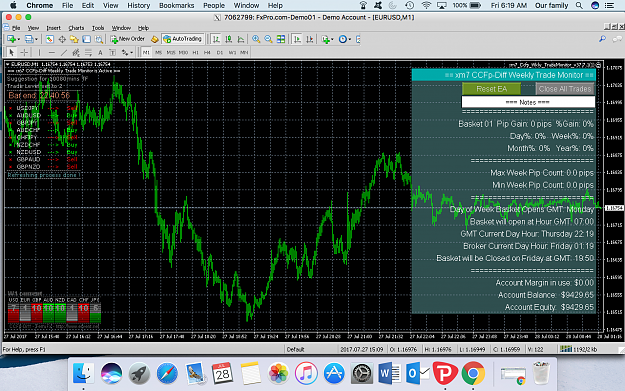The height and width of the screenshot is (391, 625).
Task: Select the D1 timeframe button
Action: 220,52
